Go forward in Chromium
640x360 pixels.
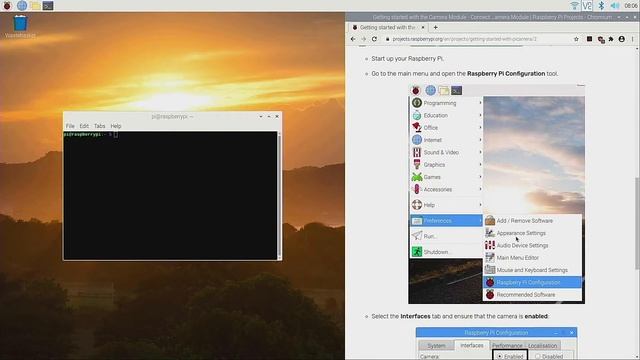[x=364, y=39]
